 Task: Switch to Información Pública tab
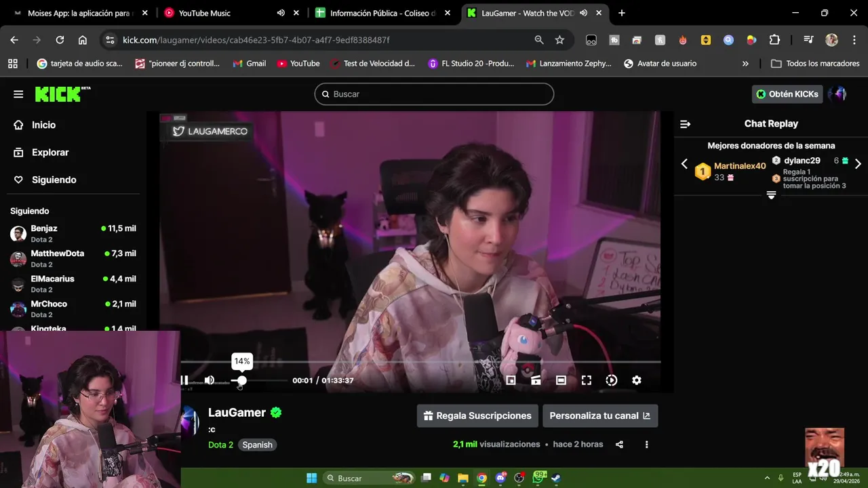(x=384, y=13)
